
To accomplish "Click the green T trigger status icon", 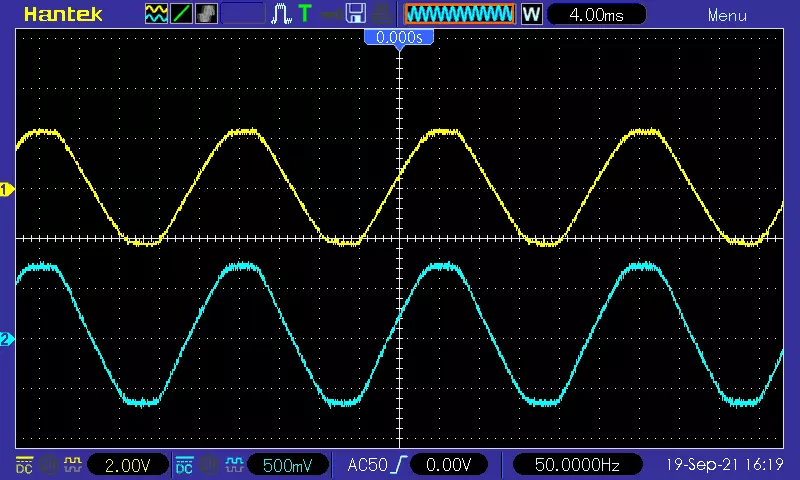I will click(305, 14).
